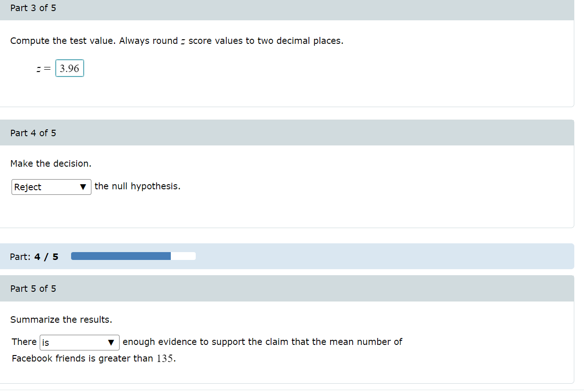Select the text 'the null hypothesis'
The width and height of the screenshot is (584, 392).
click(x=137, y=186)
